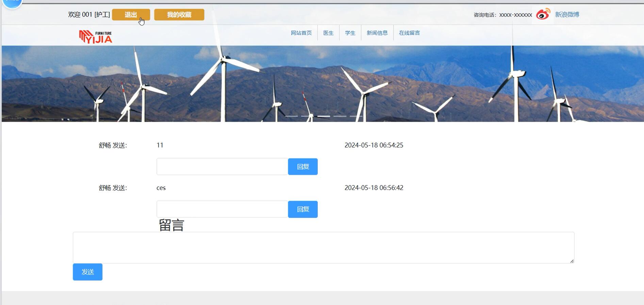
Task: Click 舒畅 发送 label beside message ces
Action: tap(113, 188)
